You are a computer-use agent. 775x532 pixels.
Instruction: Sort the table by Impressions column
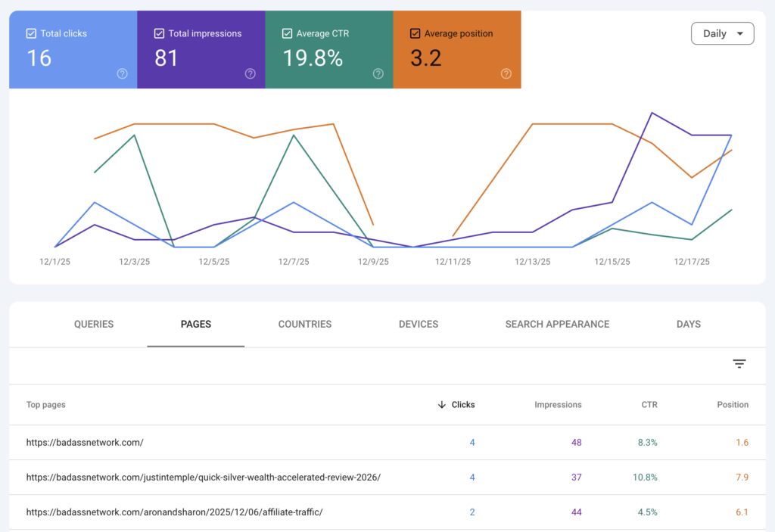click(x=558, y=404)
